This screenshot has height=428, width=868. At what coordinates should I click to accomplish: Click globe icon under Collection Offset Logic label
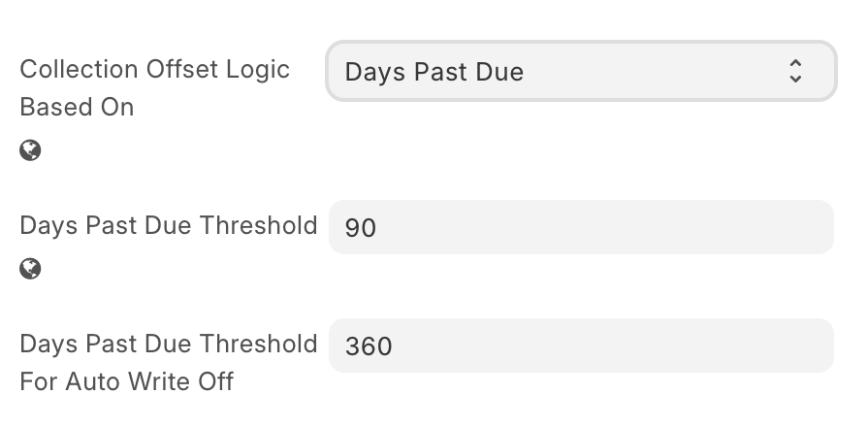click(30, 150)
